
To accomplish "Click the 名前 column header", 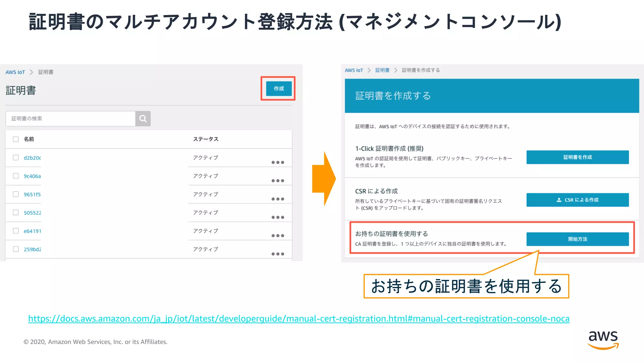I will click(29, 139).
